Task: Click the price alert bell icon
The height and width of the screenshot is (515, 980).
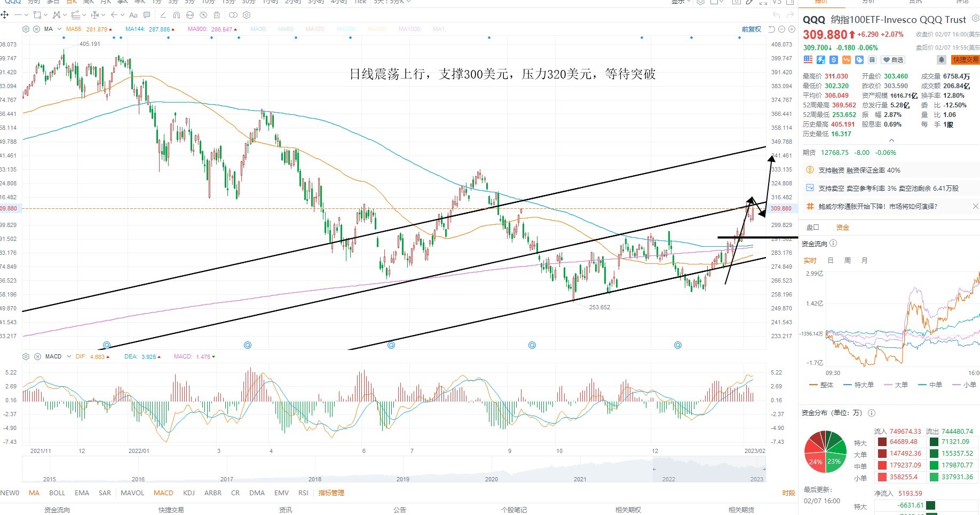Action: tap(942, 60)
